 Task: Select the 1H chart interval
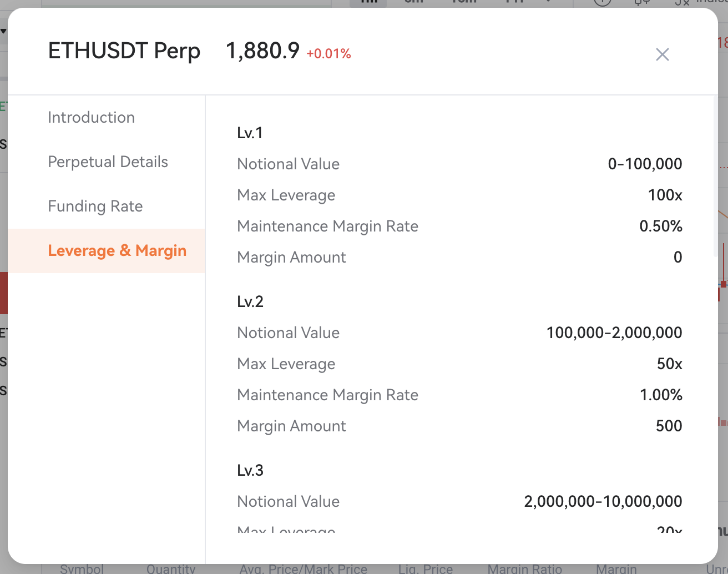(513, 2)
